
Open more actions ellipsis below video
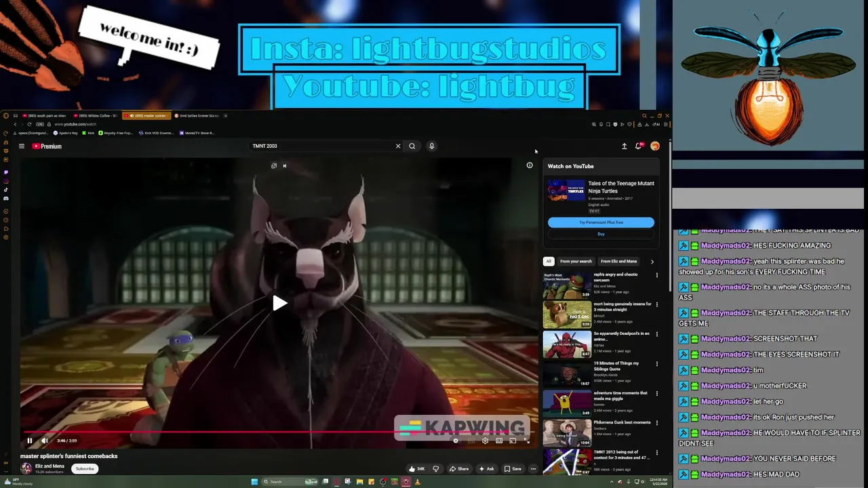[533, 468]
